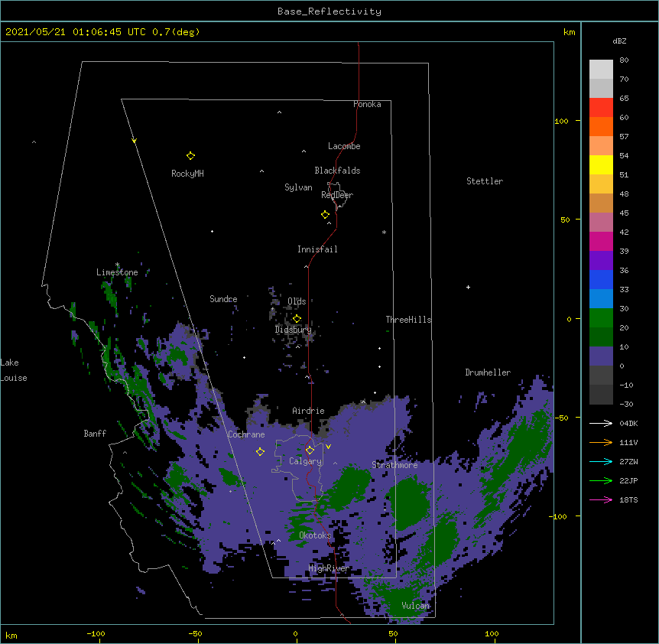Click the yellow station marker near RockyMH
The image size is (659, 644).
(190, 156)
